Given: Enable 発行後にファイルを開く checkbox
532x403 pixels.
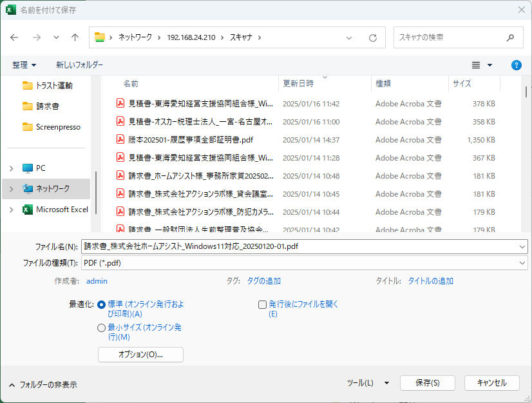Looking at the screenshot, I should pos(262,304).
